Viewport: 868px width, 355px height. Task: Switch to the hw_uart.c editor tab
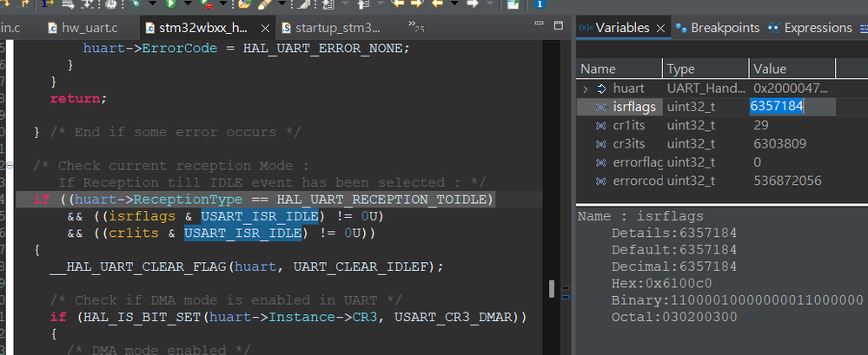tap(83, 28)
